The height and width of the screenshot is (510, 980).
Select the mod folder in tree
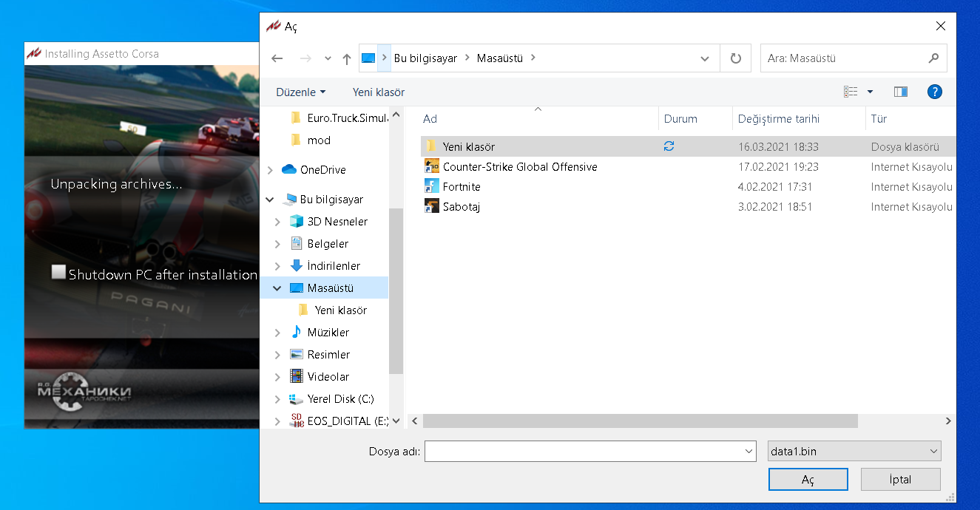319,140
